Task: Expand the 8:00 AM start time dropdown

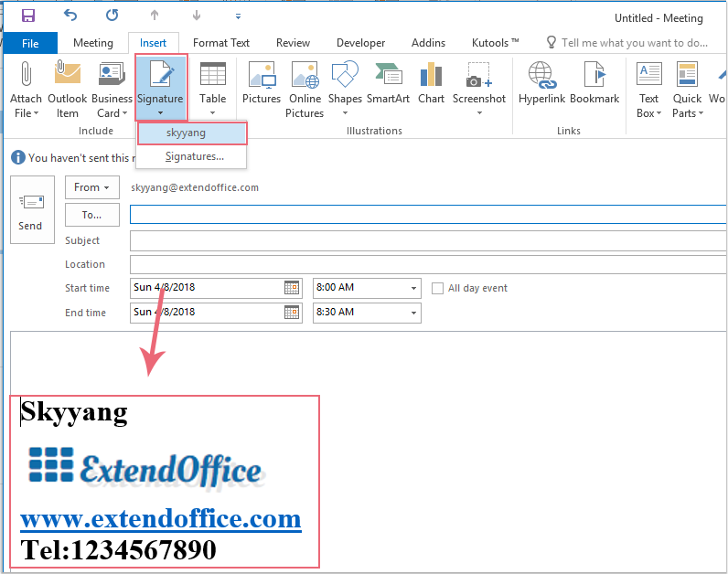Action: 413,288
